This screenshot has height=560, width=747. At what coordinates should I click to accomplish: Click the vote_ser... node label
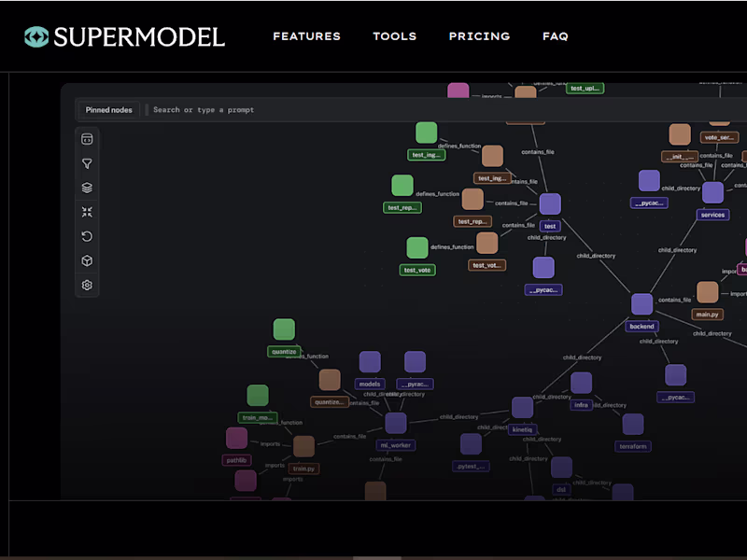(x=719, y=137)
